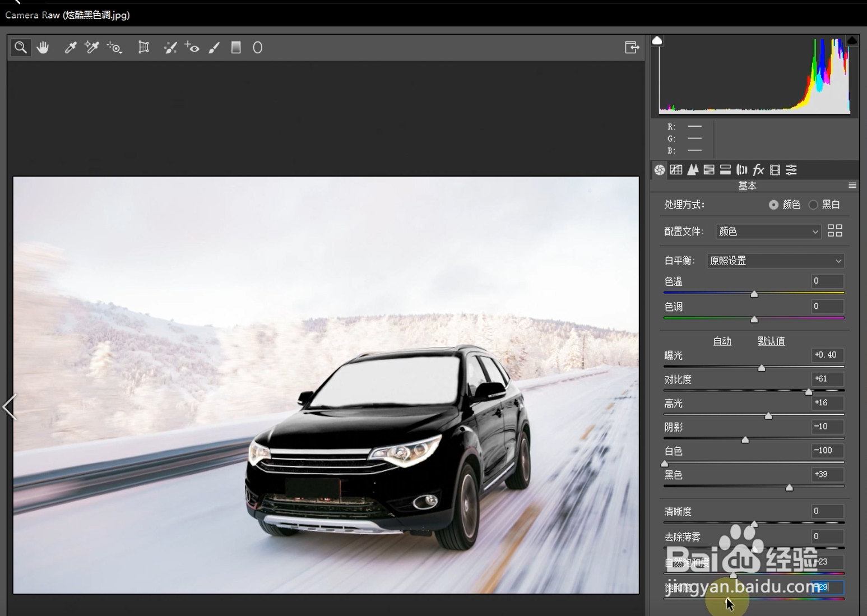Switch to the Basic panel tab

pyautogui.click(x=660, y=170)
